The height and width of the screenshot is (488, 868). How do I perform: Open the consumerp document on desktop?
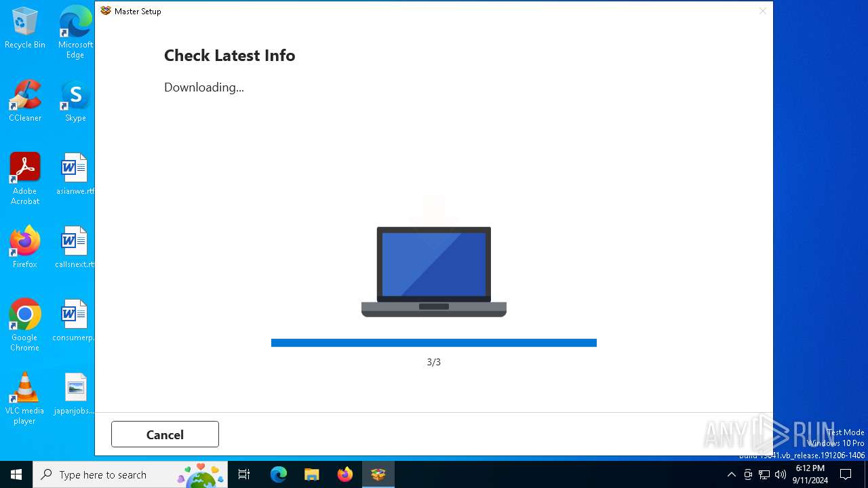[74, 321]
